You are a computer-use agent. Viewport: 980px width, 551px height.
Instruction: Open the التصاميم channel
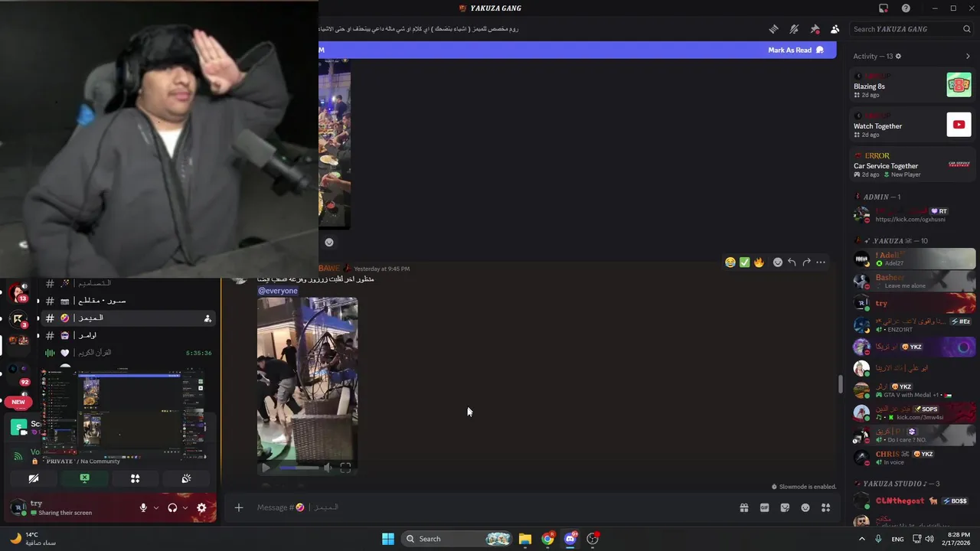click(x=129, y=283)
